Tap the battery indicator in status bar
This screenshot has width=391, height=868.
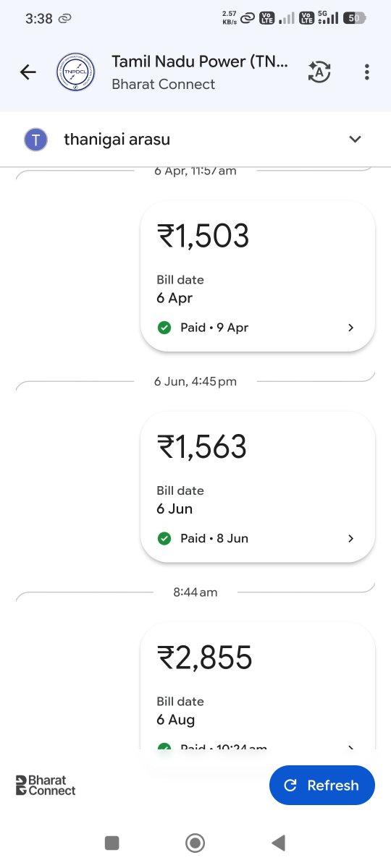355,19
